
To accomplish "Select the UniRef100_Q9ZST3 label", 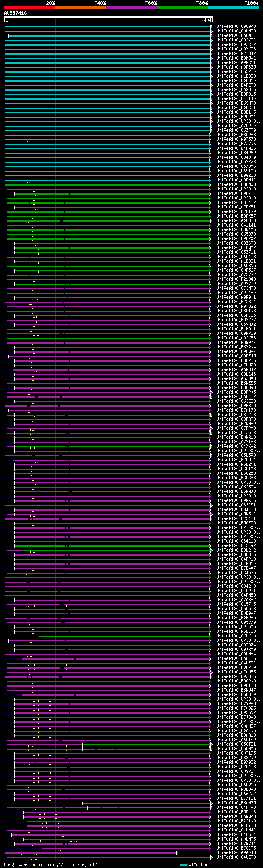I will [236, 243].
